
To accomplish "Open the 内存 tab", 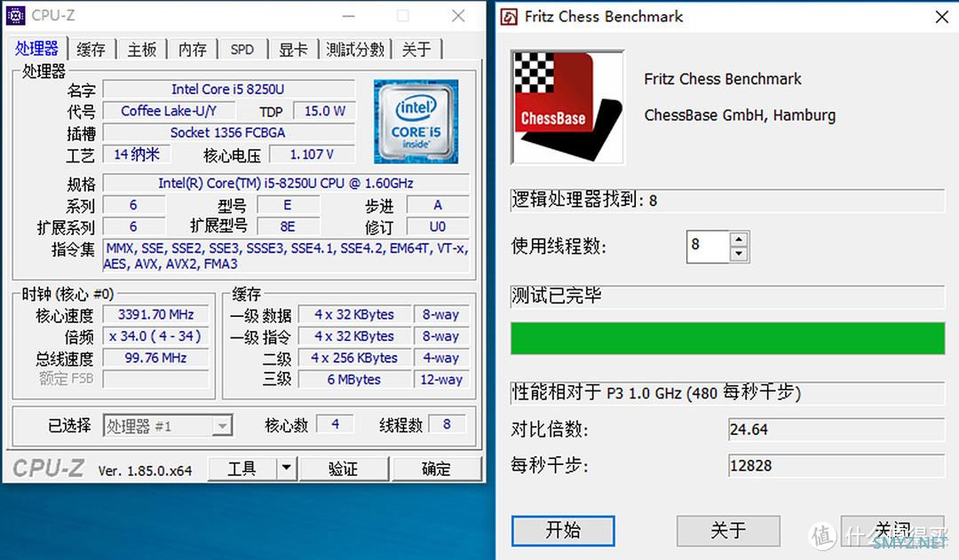I will [193, 50].
